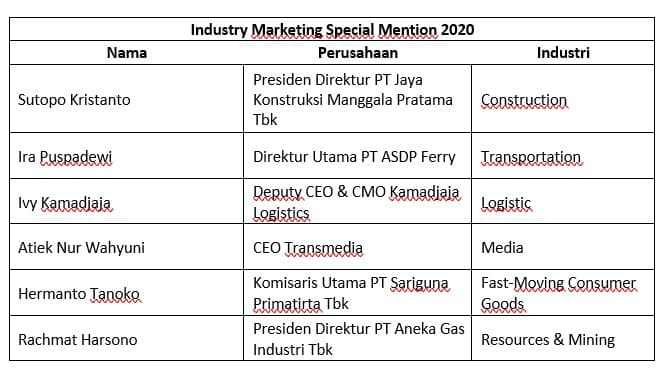Click the Hermanto Tanoko name cell
Viewport: 662px width, 390px height.
(x=127, y=293)
